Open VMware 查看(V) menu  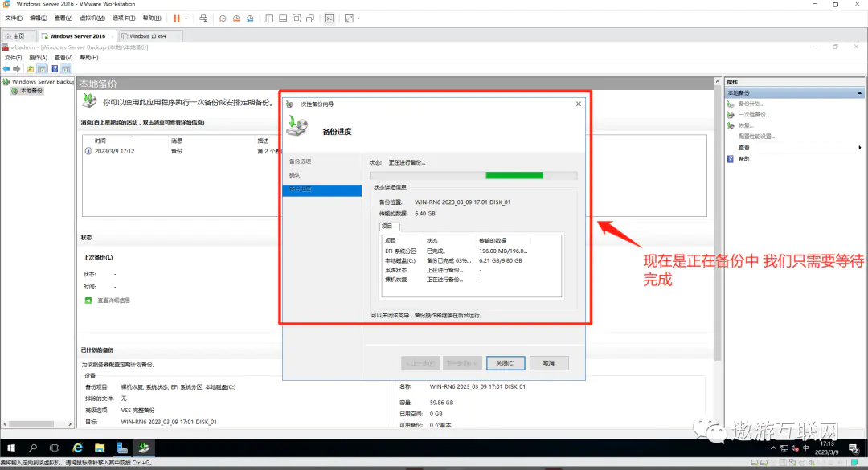click(63, 18)
